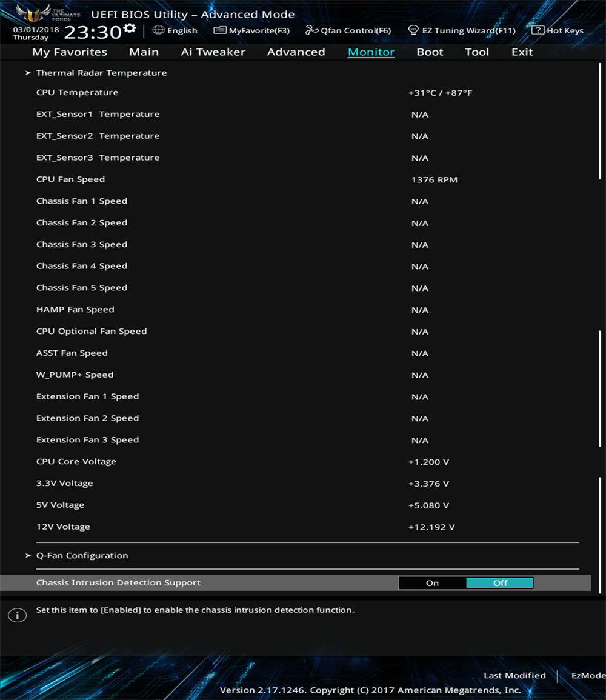Select the 12V Voltage label
Image resolution: width=606 pixels, height=700 pixels.
[x=63, y=527]
